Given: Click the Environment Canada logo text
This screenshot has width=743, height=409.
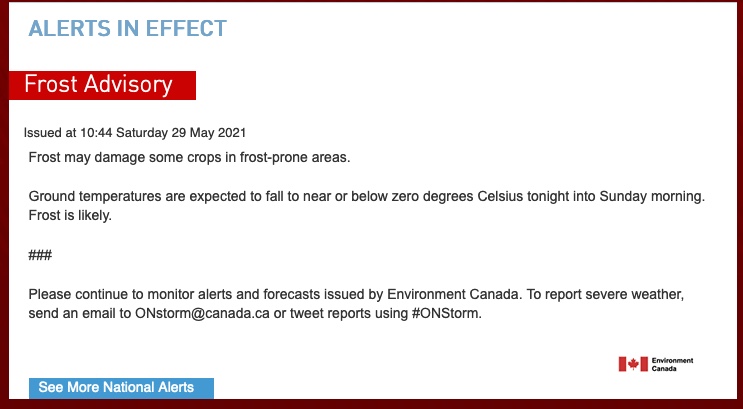Looking at the screenshot, I should pos(672,364).
